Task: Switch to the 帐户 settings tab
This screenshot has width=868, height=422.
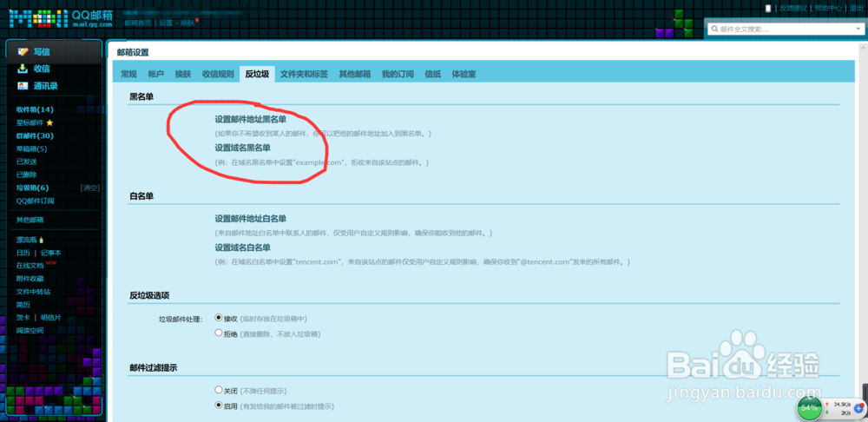Action: click(156, 74)
